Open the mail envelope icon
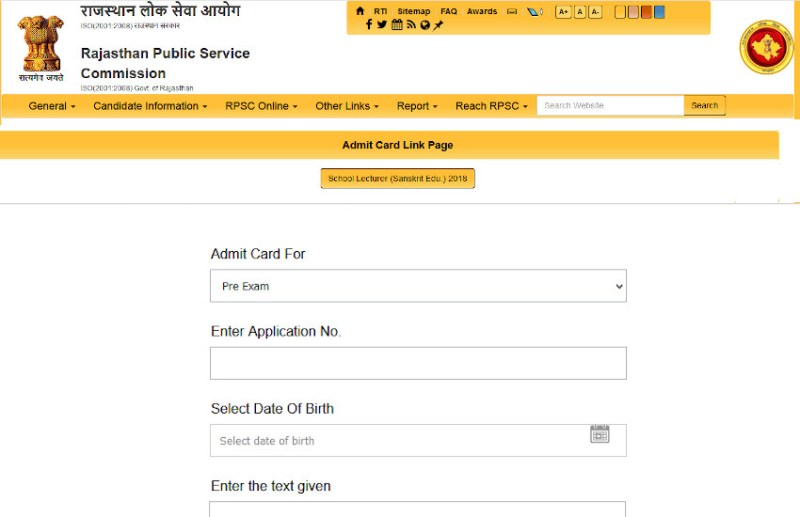800x517 pixels. [x=512, y=11]
